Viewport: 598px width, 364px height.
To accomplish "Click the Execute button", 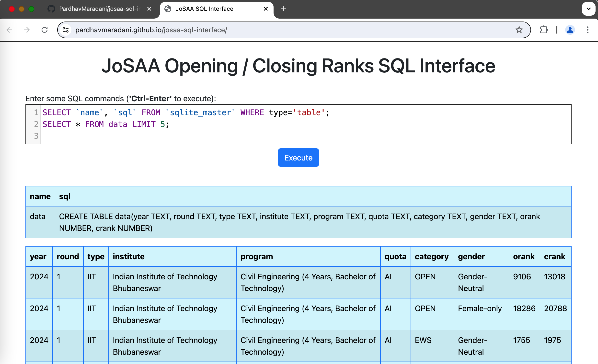I will pos(298,158).
